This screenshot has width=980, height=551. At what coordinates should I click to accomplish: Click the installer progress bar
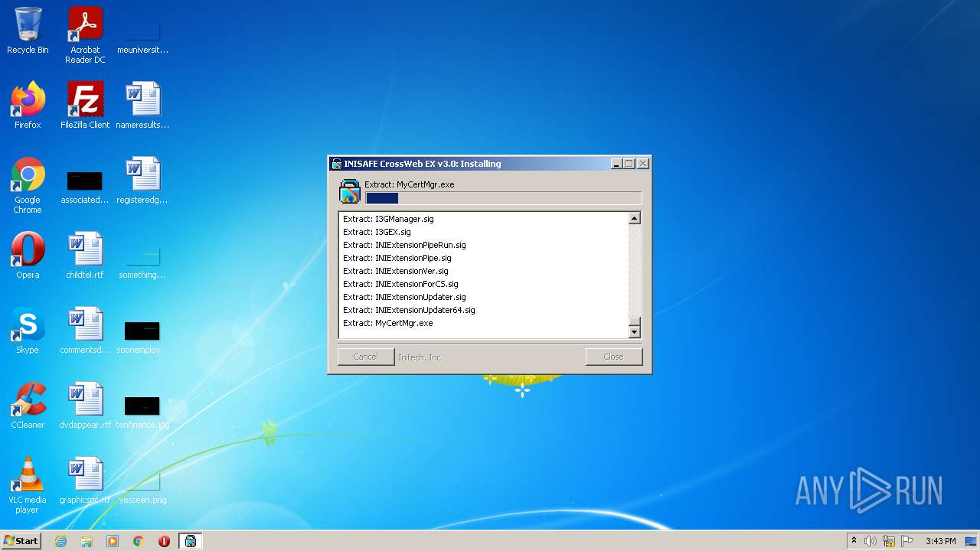[x=503, y=198]
